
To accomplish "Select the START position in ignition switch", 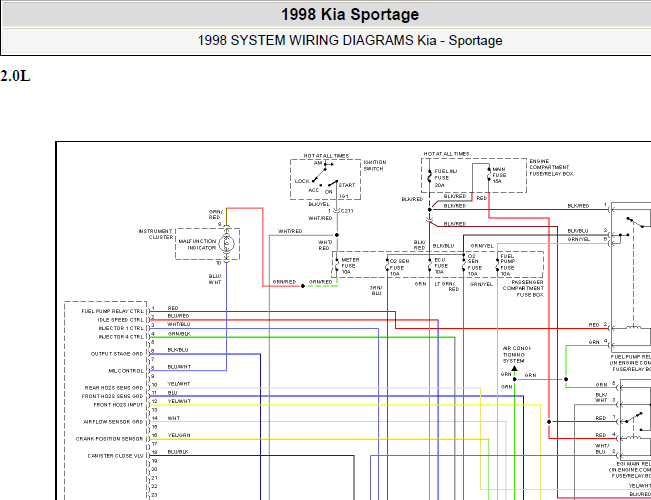I will (x=347, y=185).
